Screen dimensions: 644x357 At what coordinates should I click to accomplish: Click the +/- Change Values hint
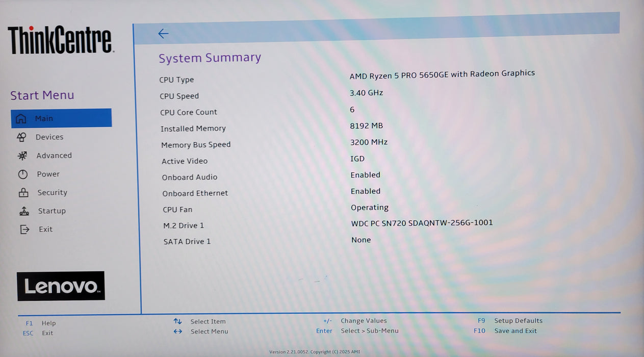[355, 321]
